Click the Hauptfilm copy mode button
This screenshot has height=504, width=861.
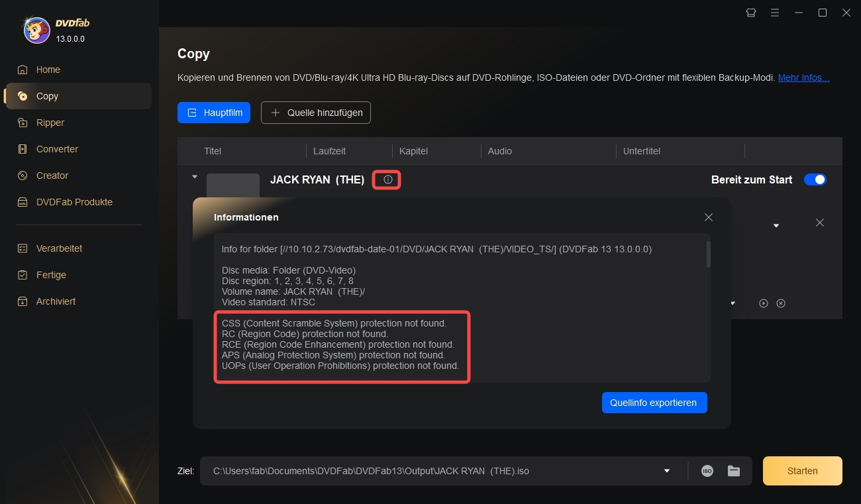pos(214,113)
